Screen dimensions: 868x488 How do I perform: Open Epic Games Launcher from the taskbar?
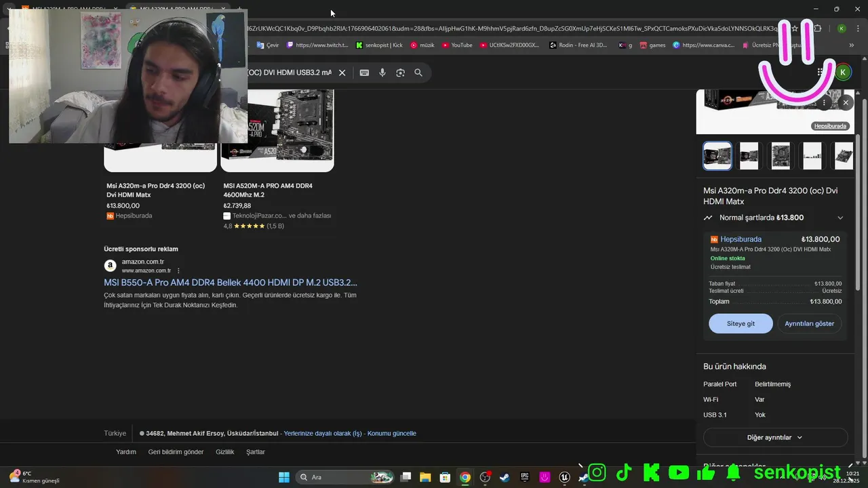click(x=525, y=477)
